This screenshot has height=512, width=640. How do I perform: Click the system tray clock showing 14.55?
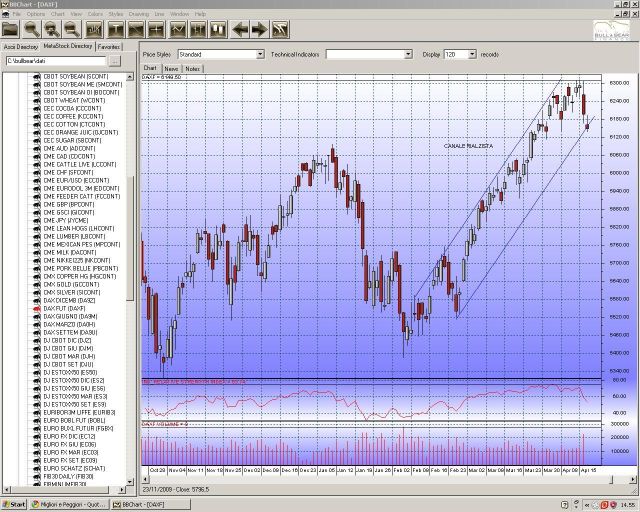630,505
